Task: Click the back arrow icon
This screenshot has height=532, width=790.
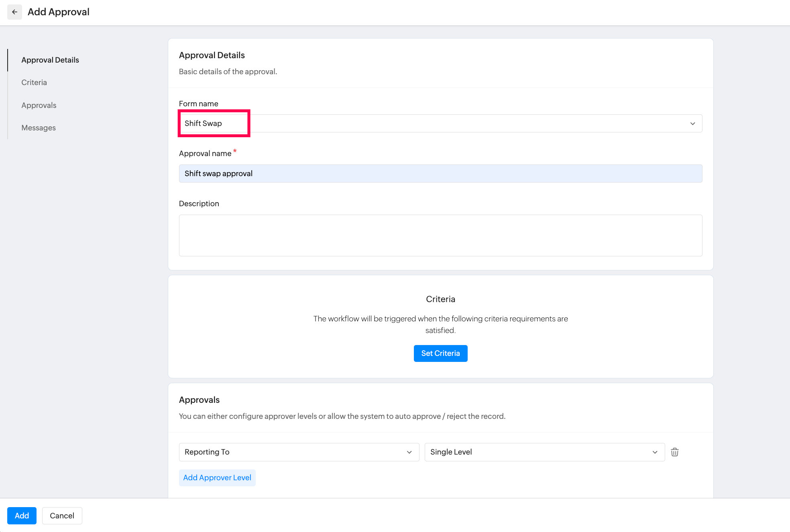Action: 14,12
